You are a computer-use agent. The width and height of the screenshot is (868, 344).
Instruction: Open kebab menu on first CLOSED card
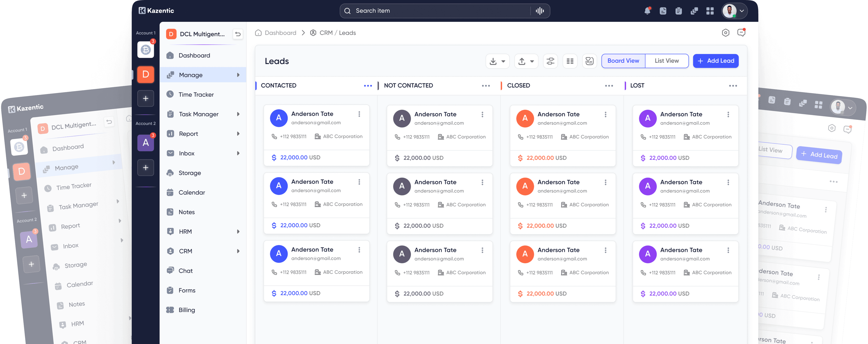pyautogui.click(x=606, y=114)
